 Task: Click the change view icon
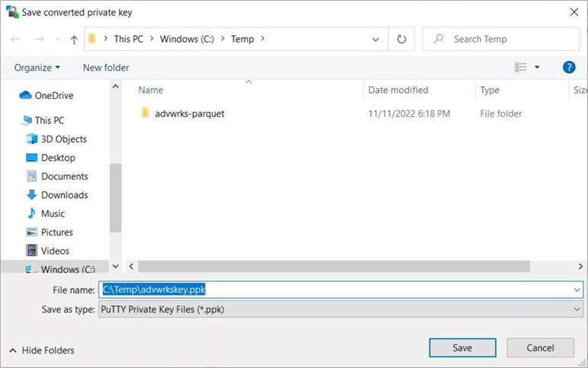(x=521, y=67)
